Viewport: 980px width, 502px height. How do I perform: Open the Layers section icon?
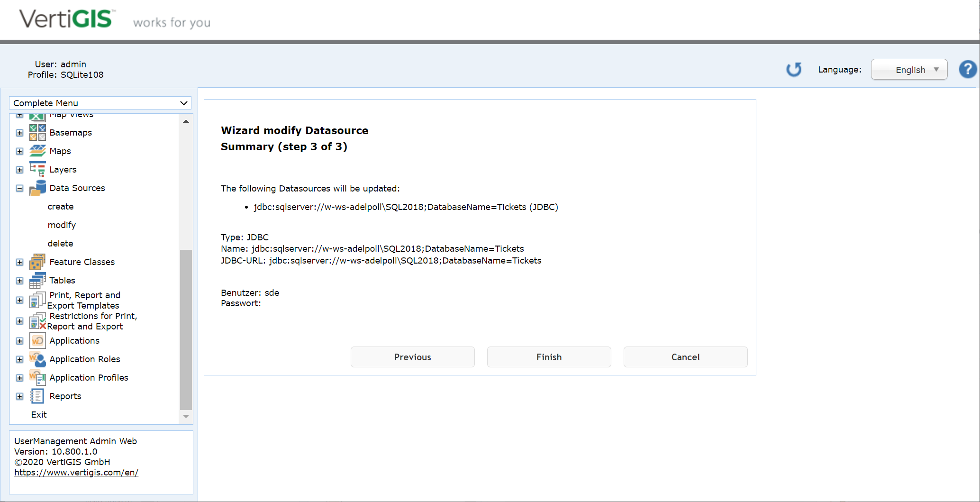coord(37,169)
